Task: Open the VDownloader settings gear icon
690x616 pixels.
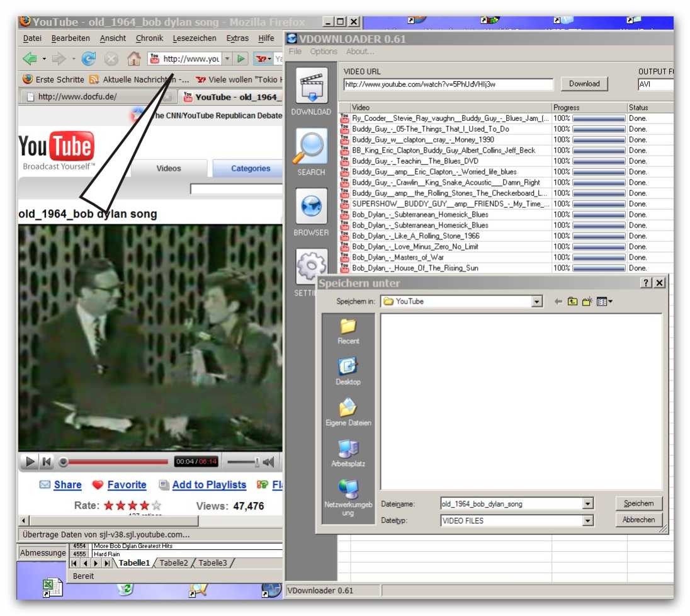Action: click(x=312, y=266)
